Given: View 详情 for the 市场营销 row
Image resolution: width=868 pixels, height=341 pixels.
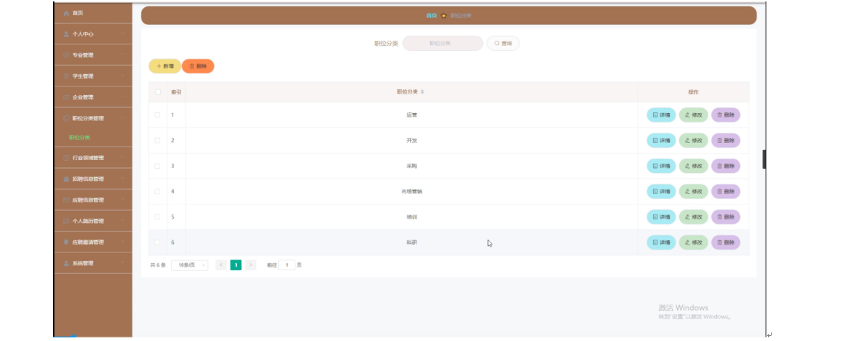Looking at the screenshot, I should 661,192.
